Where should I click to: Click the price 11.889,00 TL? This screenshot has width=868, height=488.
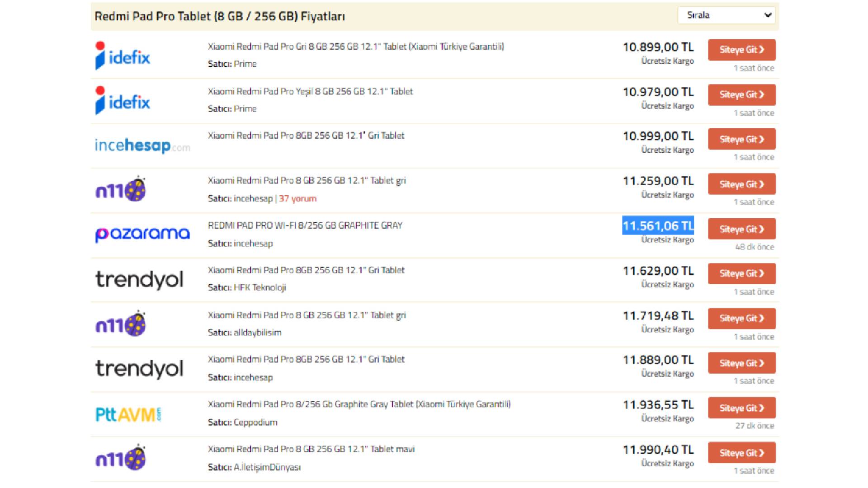click(658, 360)
